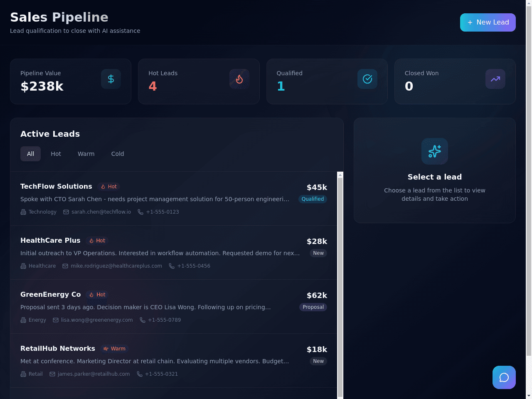Viewport: 532px width, 399px height.
Task: Click the phone icon beside +1-555-0123
Action: pyautogui.click(x=140, y=212)
